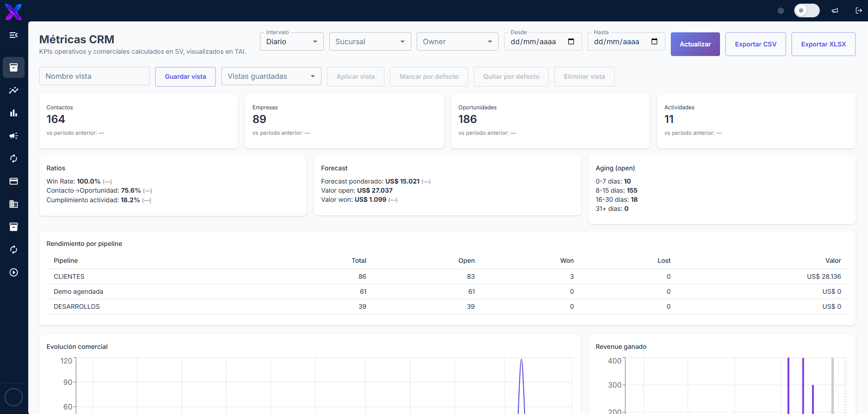
Task: Open the user avatar circle at sidebar bottom
Action: click(14, 397)
